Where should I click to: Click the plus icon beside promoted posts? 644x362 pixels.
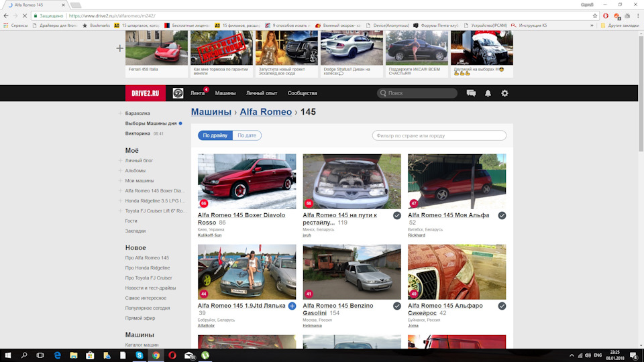(x=119, y=48)
